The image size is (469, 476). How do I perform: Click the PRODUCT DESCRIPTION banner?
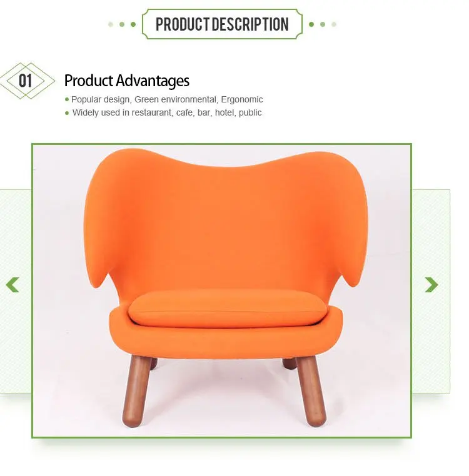(222, 24)
